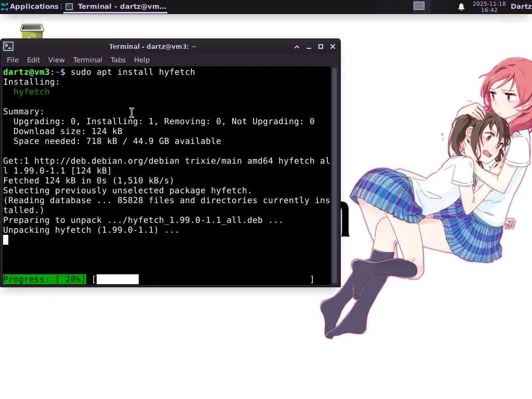Click the 'dartz@vm3' prompt text

[x=26, y=72]
